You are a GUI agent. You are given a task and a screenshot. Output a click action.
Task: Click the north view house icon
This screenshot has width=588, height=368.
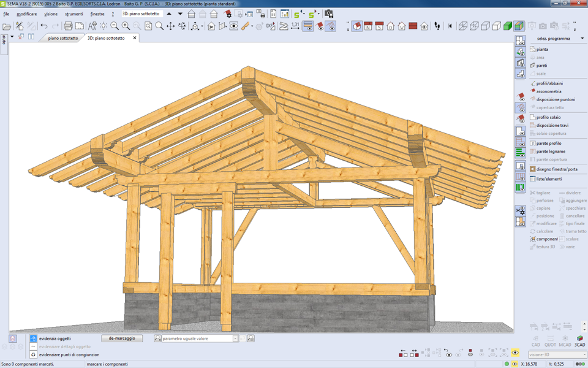point(368,26)
